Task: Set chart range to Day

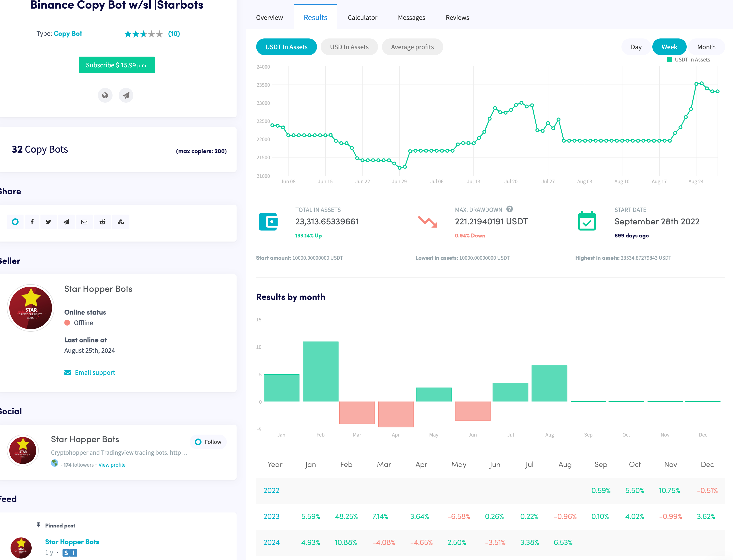Action: click(x=636, y=47)
